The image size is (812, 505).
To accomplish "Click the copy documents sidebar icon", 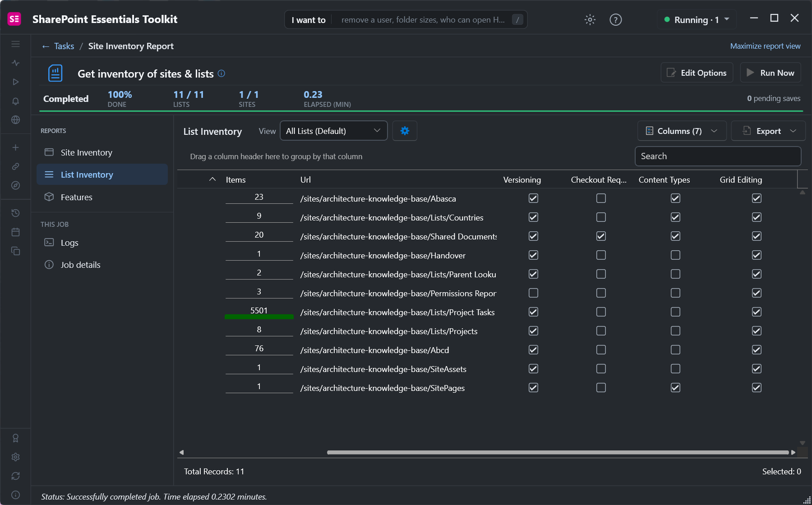I will pyautogui.click(x=15, y=251).
